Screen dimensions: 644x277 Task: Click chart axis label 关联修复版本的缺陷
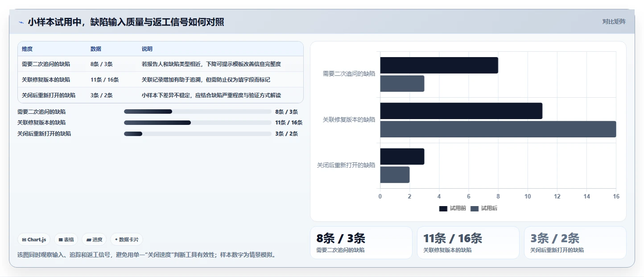[349, 120]
